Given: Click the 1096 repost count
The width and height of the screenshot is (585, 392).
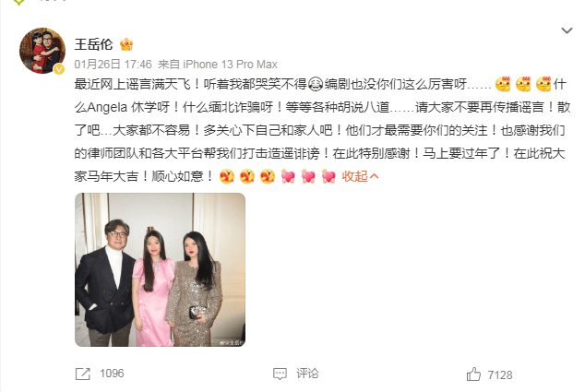Looking at the screenshot, I should (112, 374).
